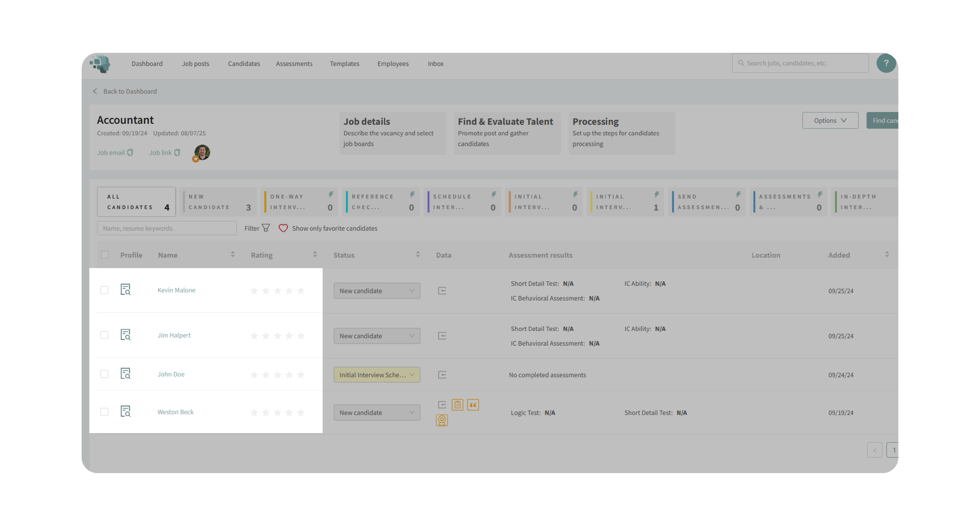Check the box for Jim Halpert
980x526 pixels.
pos(104,335)
